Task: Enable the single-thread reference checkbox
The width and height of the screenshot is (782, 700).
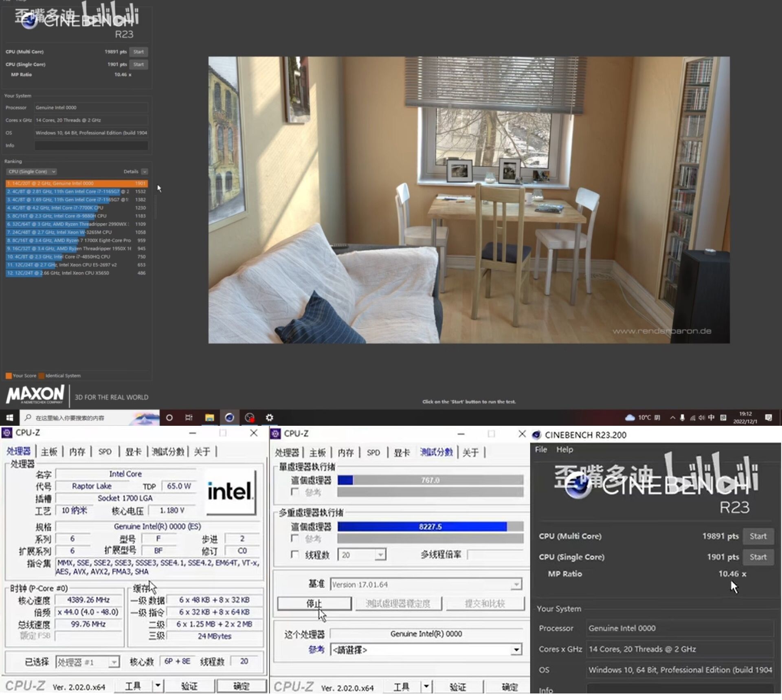Action: click(295, 492)
